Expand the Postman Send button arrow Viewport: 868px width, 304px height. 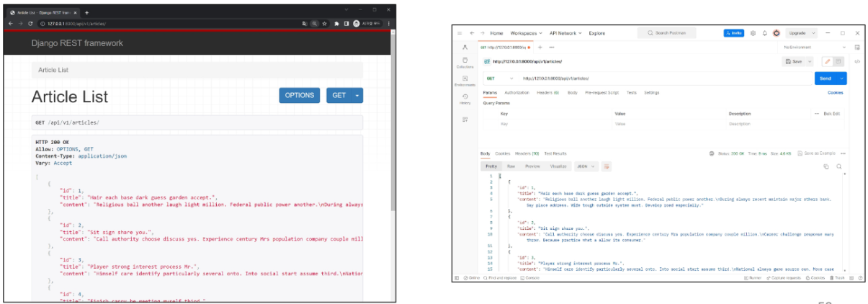[841, 78]
